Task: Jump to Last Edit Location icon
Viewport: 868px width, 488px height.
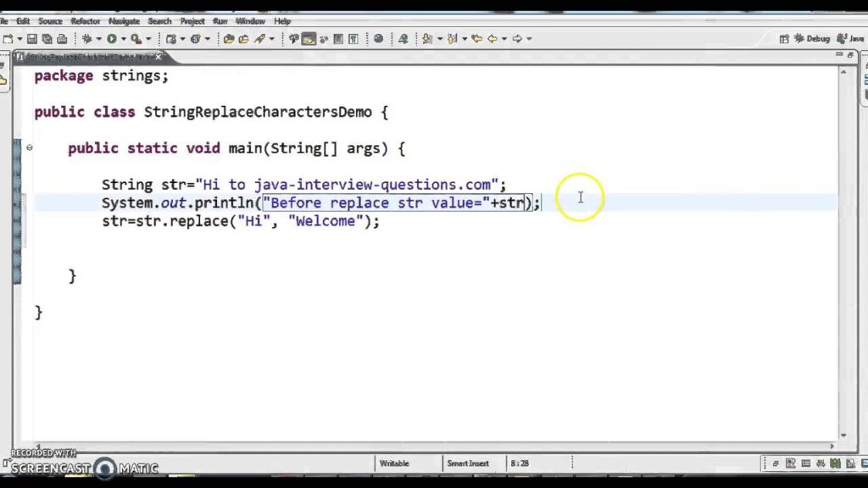Action: [x=476, y=38]
